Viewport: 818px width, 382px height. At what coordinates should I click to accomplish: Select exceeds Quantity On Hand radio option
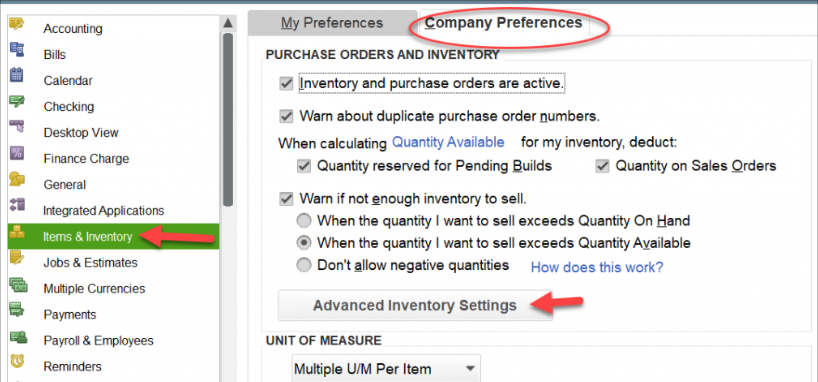click(304, 221)
